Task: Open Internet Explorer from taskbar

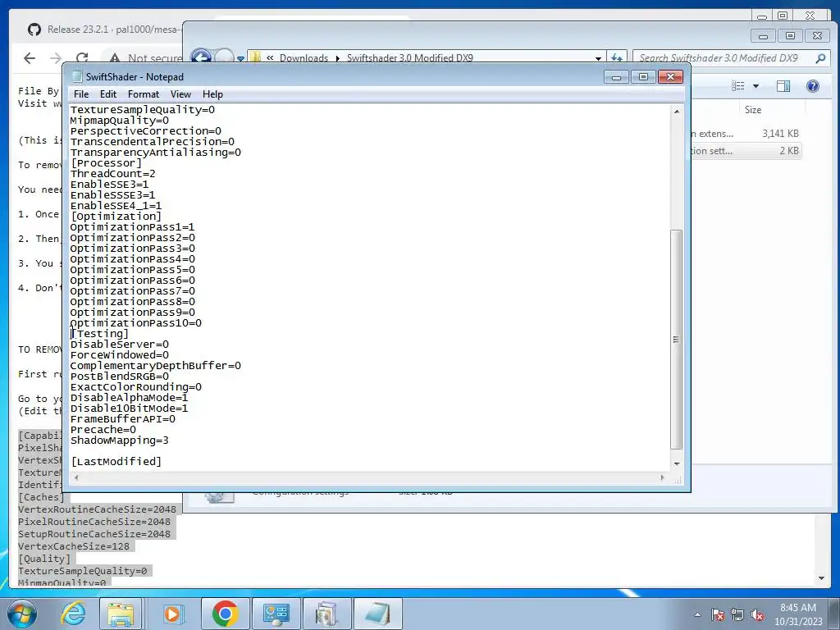Action: coord(73,614)
